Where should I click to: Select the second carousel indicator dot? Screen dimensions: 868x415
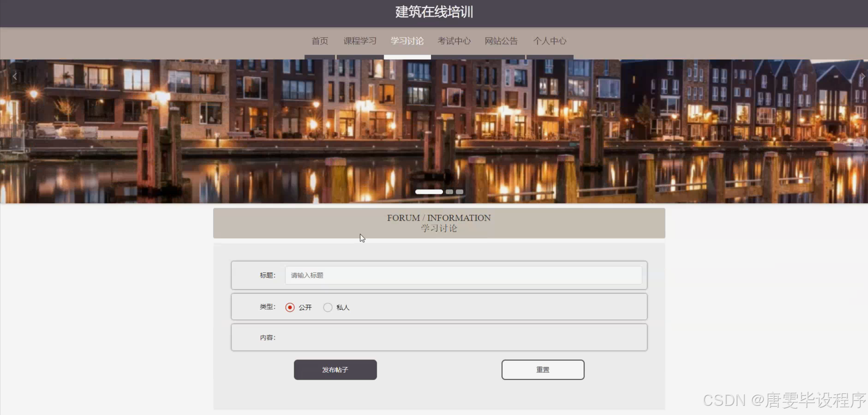[x=449, y=192]
